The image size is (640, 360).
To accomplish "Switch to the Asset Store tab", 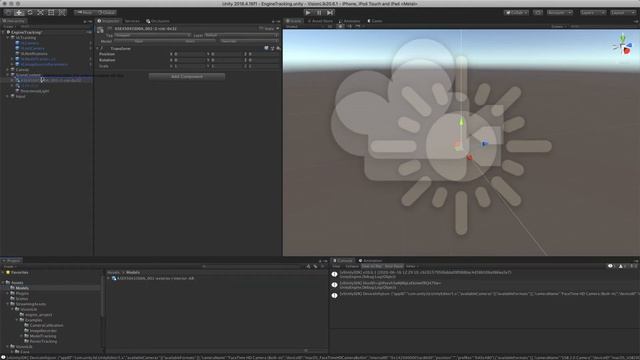I will pos(320,21).
